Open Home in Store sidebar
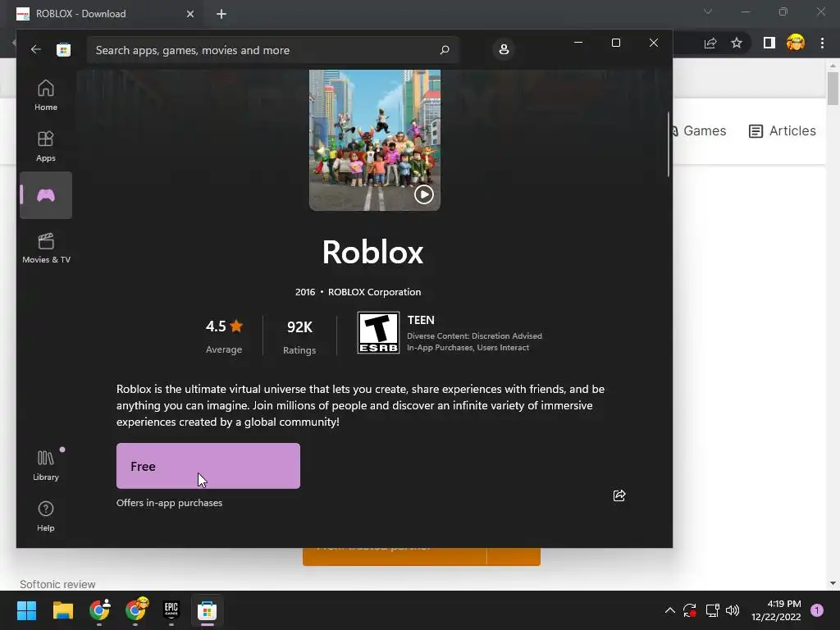The width and height of the screenshot is (840, 630). 46,95
